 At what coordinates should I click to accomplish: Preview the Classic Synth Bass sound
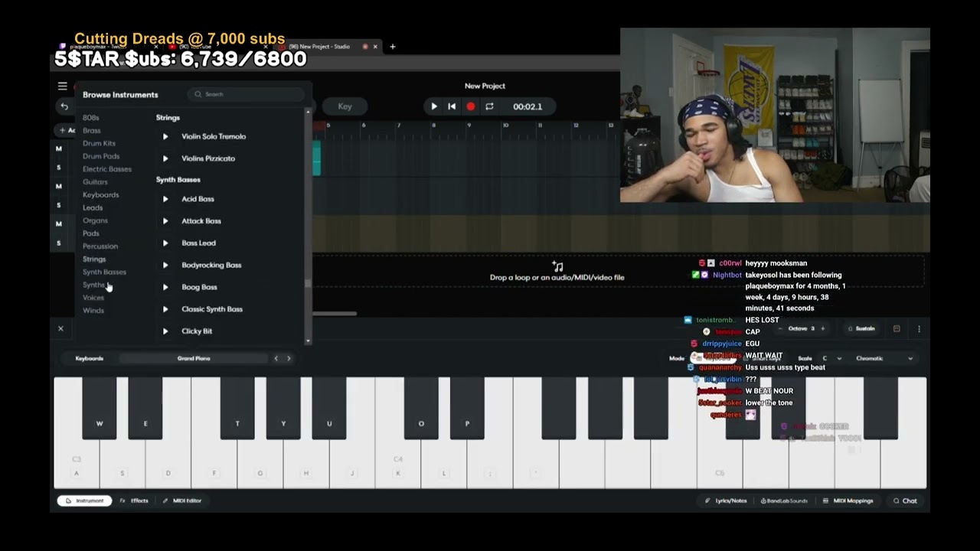coord(165,309)
